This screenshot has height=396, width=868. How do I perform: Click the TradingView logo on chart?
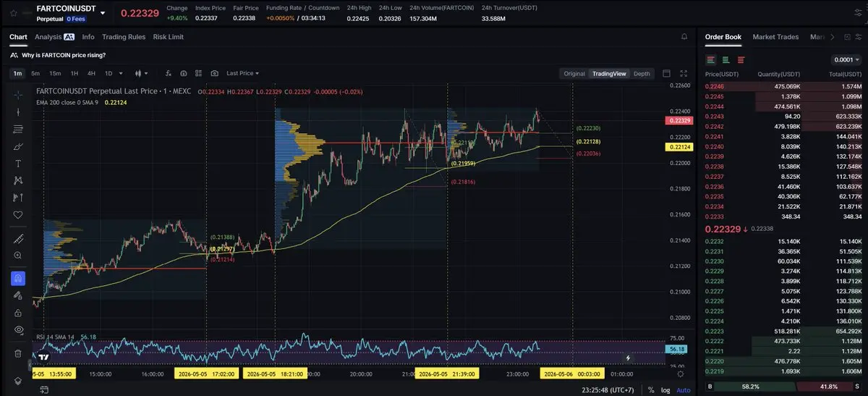tap(44, 357)
